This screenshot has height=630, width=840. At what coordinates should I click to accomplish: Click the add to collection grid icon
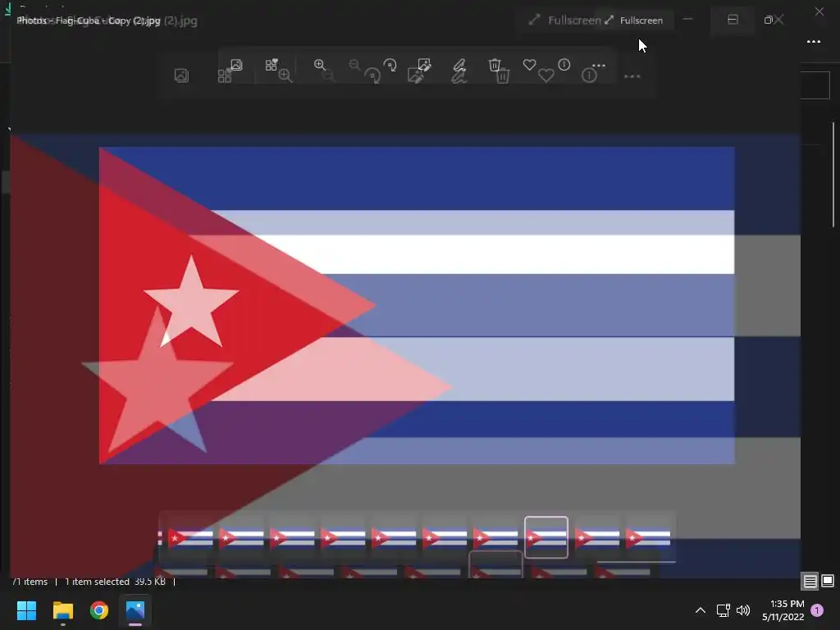point(272,65)
